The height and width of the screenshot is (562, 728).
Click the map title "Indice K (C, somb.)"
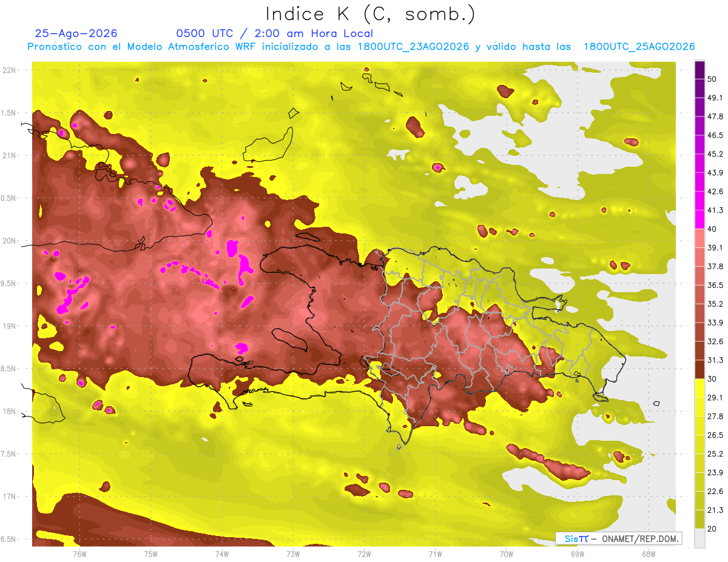click(x=370, y=14)
